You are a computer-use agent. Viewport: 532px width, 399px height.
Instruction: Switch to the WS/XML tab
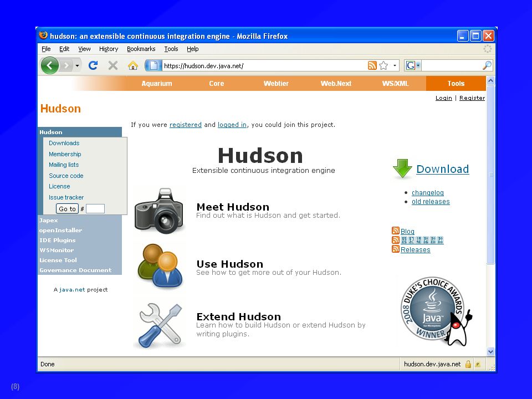396,84
